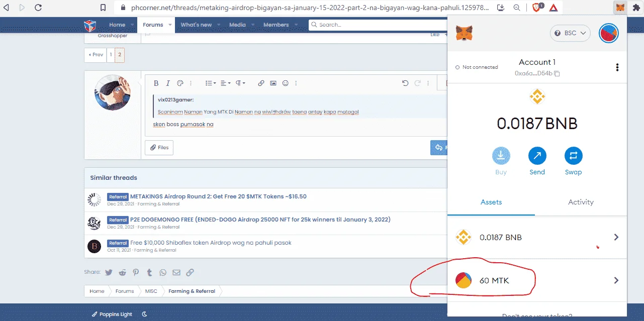Click the greyed redo arrow
Screen dimensions: 644x321
pos(417,83)
